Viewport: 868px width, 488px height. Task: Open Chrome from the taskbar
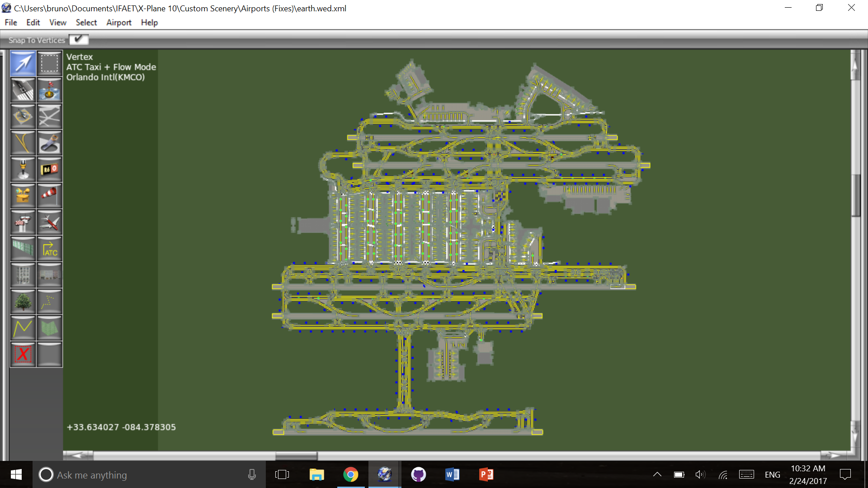pos(350,474)
